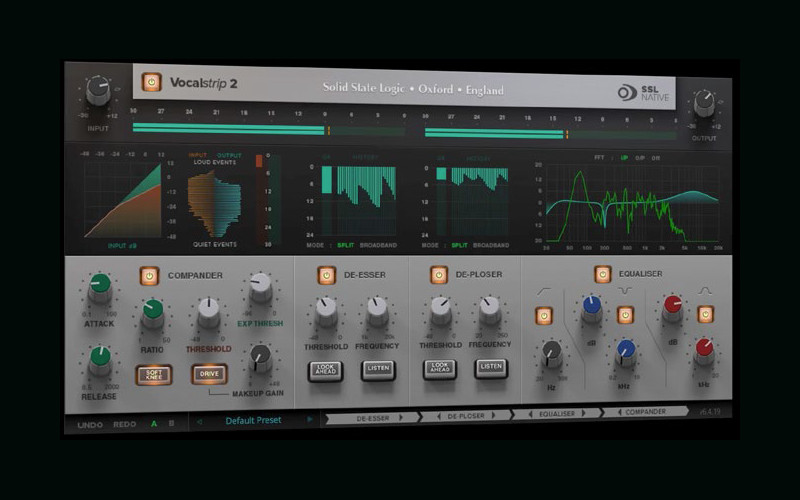Click the De-Ploser block in processing order
The image size is (800, 500).
(x=465, y=416)
